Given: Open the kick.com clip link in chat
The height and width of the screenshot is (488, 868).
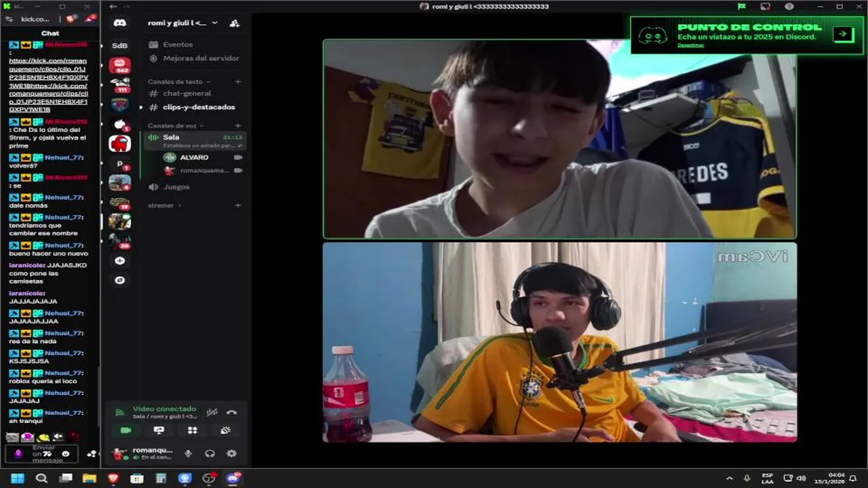Looking at the screenshot, I should pos(48,85).
